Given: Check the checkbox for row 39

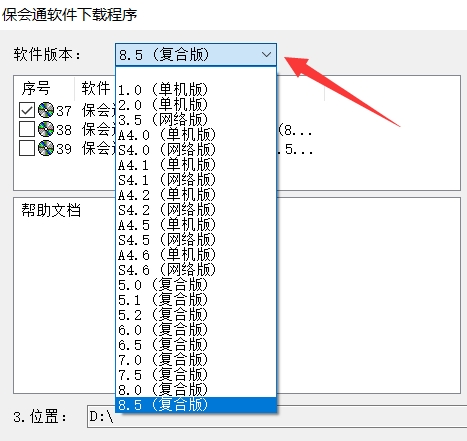Looking at the screenshot, I should 27,148.
